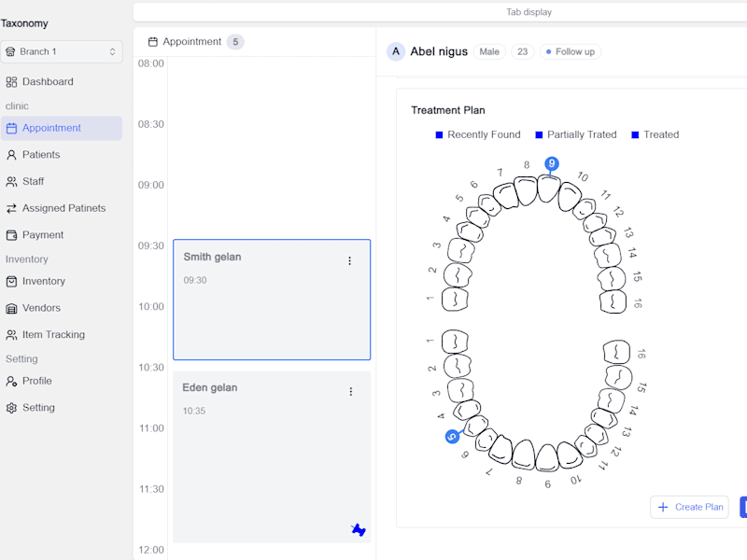Image resolution: width=747 pixels, height=560 pixels.
Task: Open the Branch 1 selector dropdown
Action: (62, 51)
